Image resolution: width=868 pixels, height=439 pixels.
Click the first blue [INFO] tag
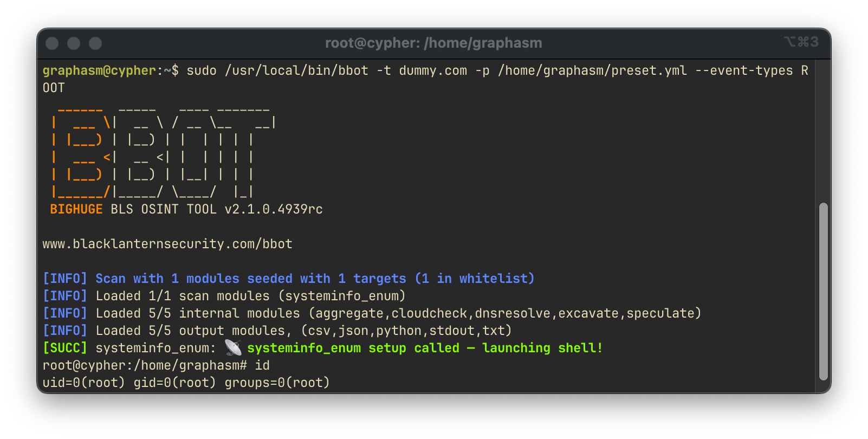tap(65, 279)
